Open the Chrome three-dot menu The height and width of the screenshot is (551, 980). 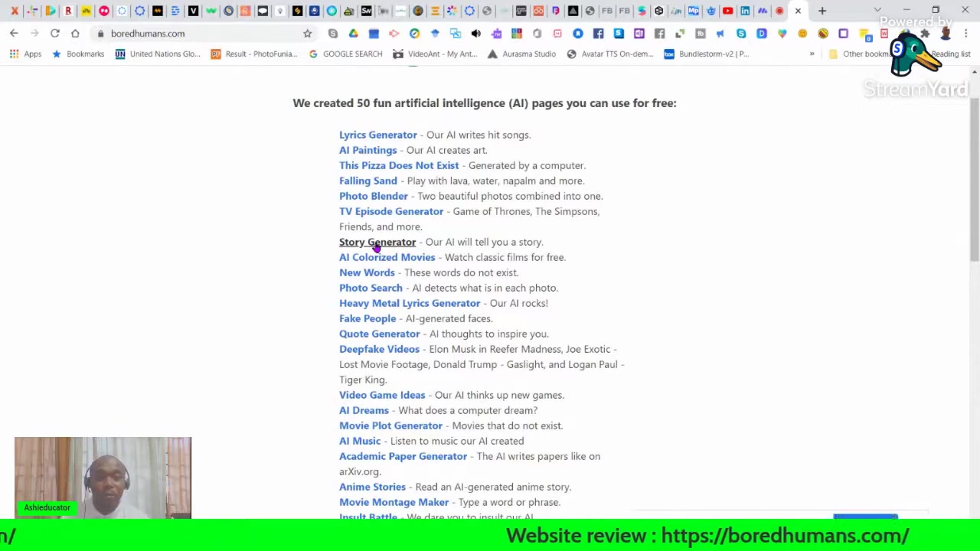tap(965, 34)
